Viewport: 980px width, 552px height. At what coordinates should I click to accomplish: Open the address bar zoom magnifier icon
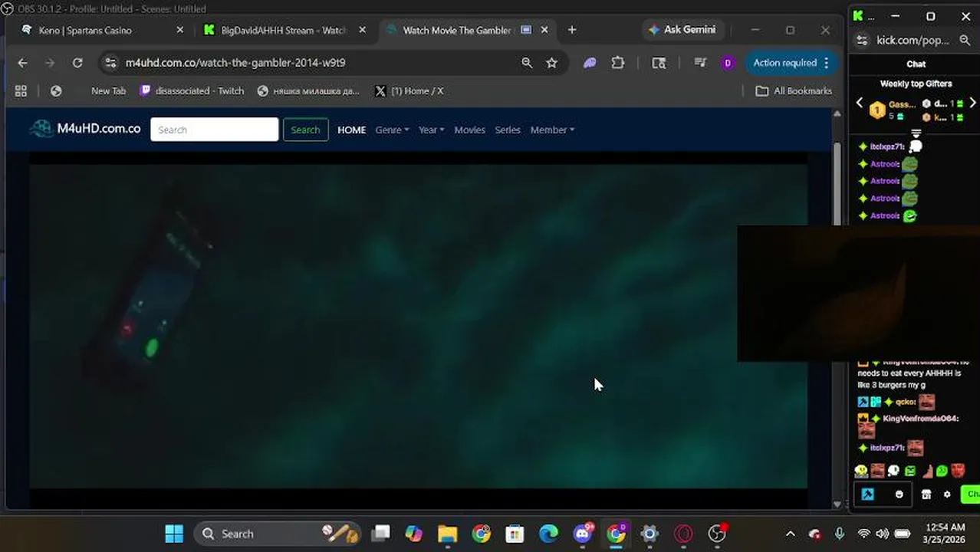[x=527, y=63]
